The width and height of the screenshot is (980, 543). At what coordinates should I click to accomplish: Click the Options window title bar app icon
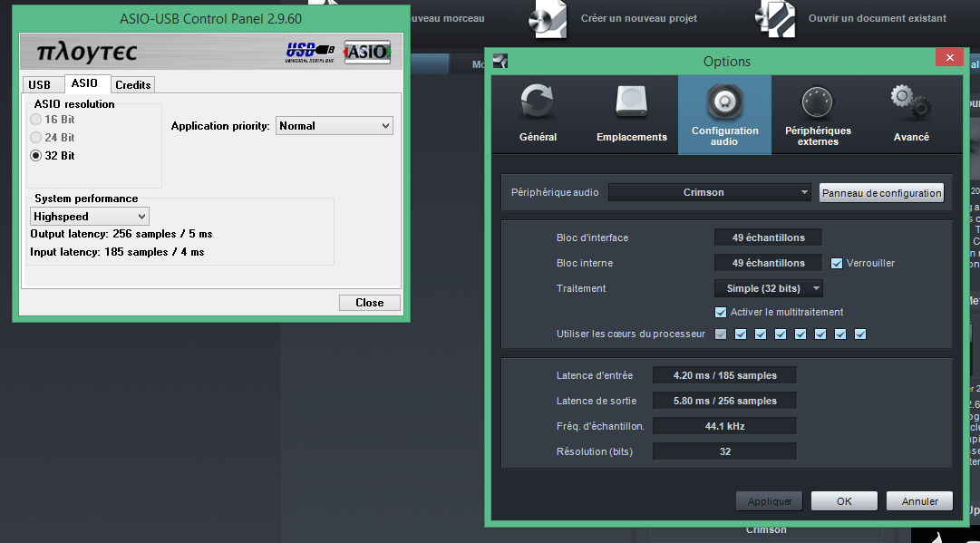[500, 61]
